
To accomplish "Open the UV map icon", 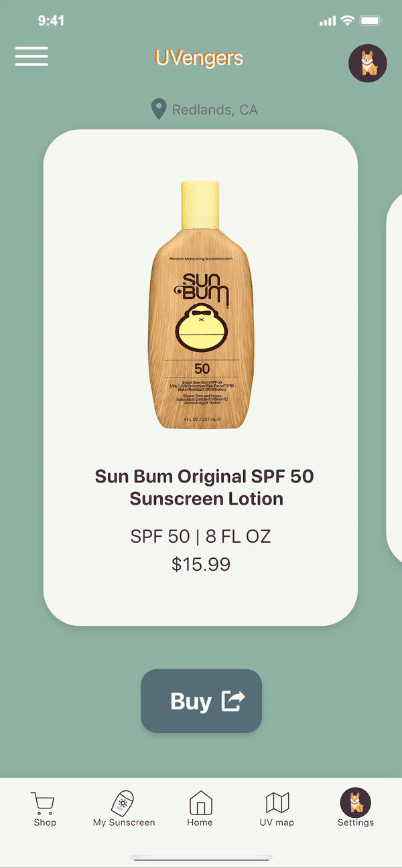I will pos(277,802).
